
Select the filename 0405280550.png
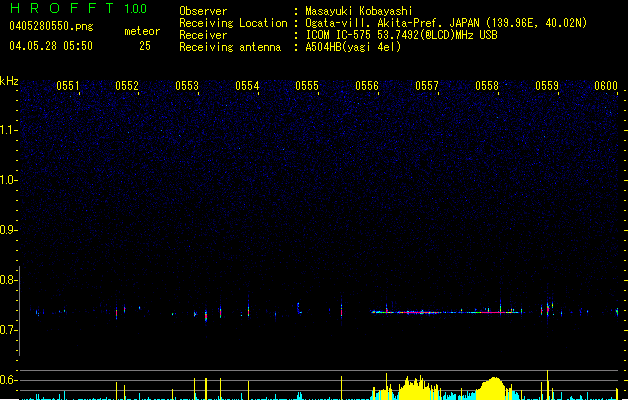click(x=51, y=26)
